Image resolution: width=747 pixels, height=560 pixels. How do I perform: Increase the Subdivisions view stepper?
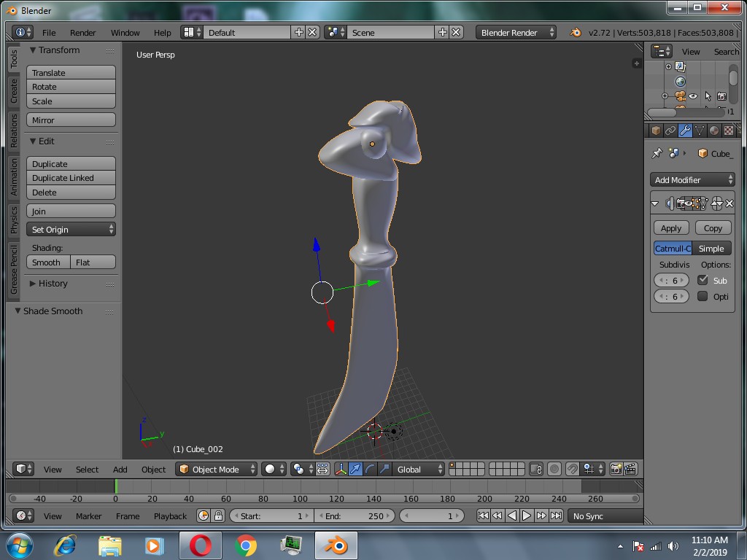click(x=683, y=280)
